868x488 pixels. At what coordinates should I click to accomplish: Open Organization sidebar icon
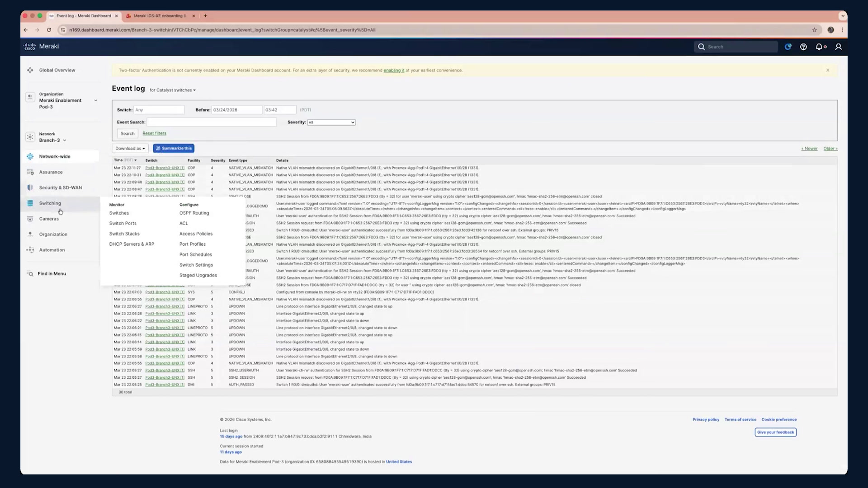30,234
